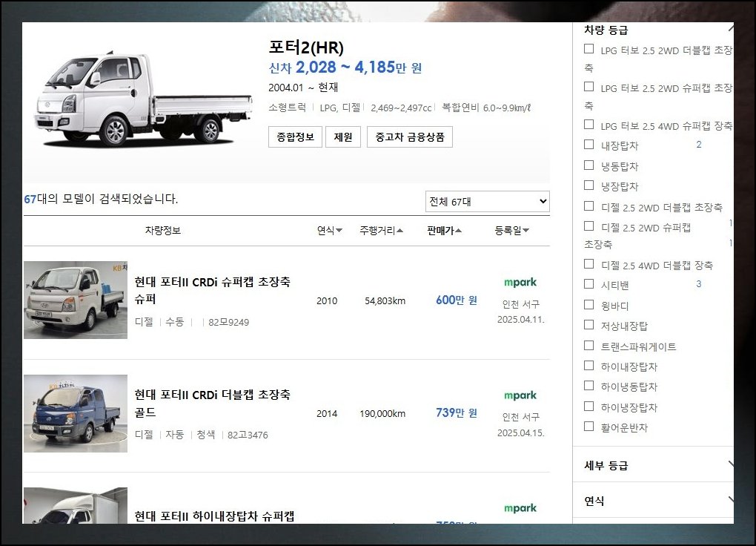Click mpark logo in the 하이내장탑차 row
This screenshot has height=546, width=756.
click(x=520, y=508)
